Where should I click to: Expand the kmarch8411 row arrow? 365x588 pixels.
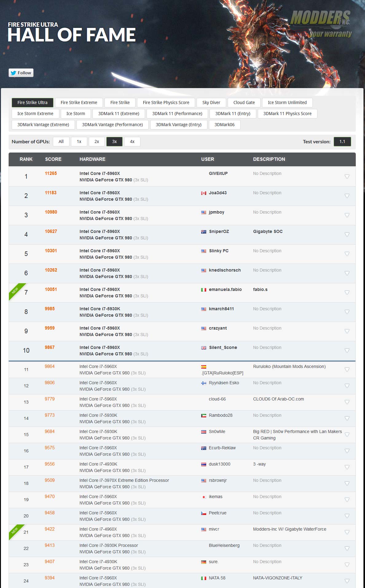(347, 312)
